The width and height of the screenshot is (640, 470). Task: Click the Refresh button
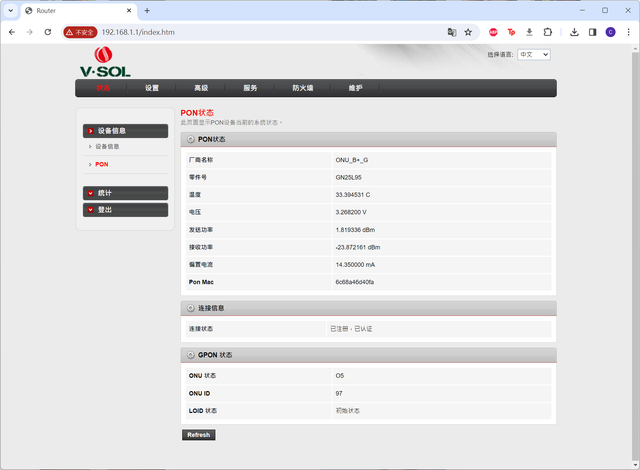199,435
